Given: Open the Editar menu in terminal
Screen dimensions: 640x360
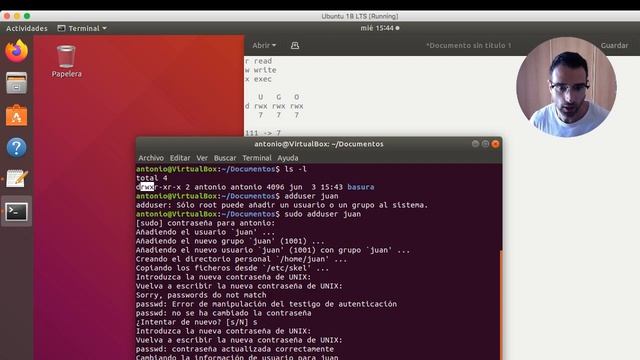Looking at the screenshot, I should 180,158.
